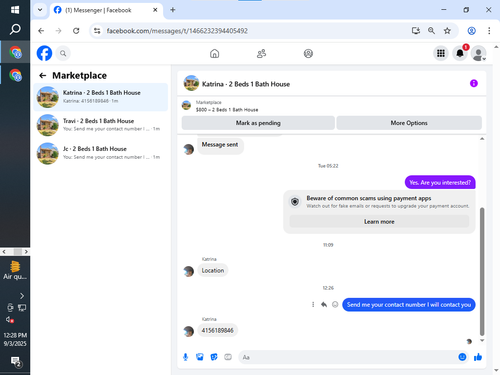Click the browser address bar URL
Viewport: 500px width, 375px height.
177,31
